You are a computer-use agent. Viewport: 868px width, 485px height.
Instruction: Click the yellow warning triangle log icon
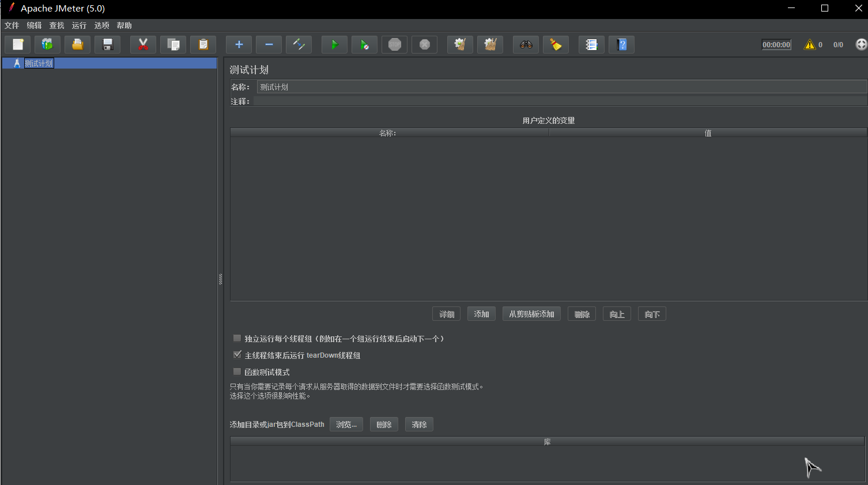810,44
